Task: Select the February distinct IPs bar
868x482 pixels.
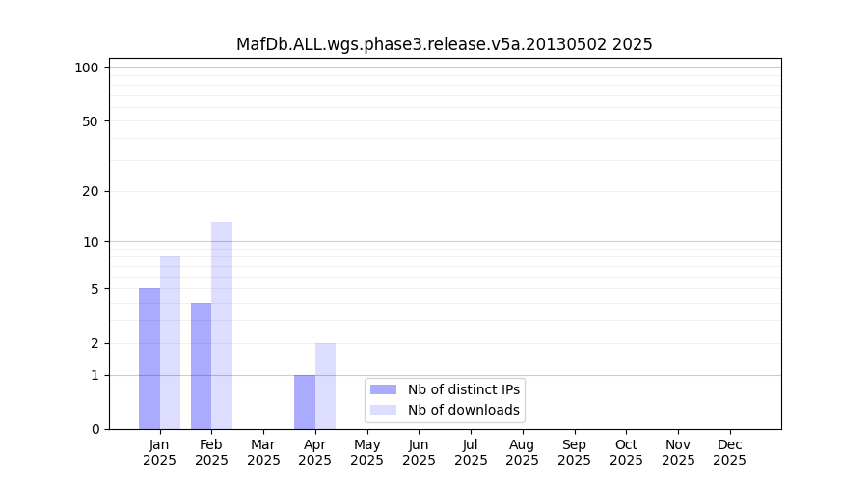Action: [x=201, y=365]
